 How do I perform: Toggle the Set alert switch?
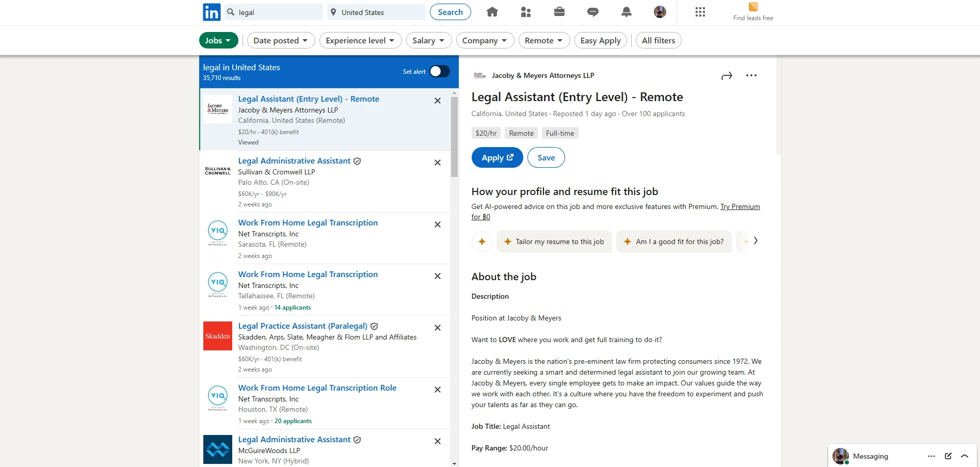coord(440,71)
